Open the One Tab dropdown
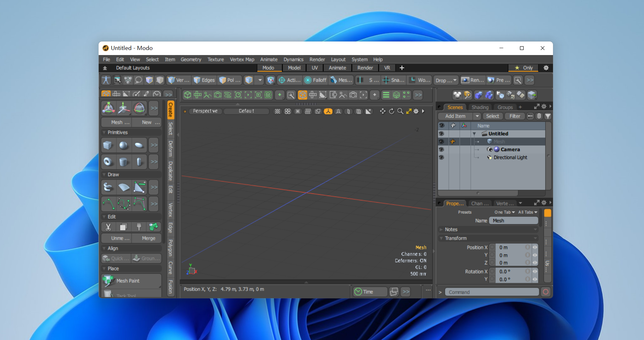The image size is (644, 340). point(504,212)
